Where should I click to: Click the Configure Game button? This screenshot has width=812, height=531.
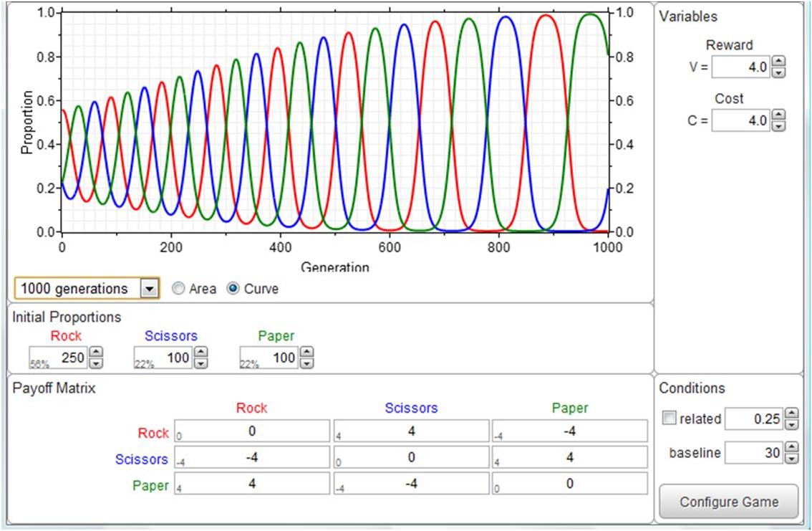point(728,502)
